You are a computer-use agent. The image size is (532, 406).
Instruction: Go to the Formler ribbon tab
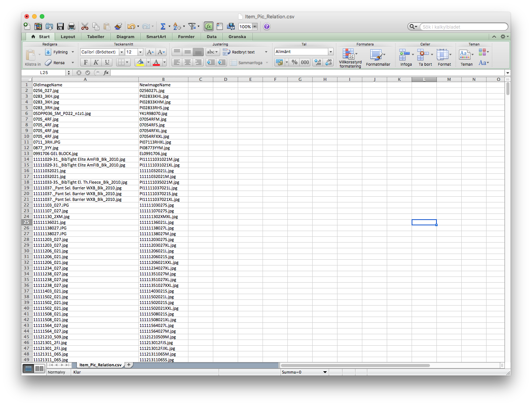186,37
